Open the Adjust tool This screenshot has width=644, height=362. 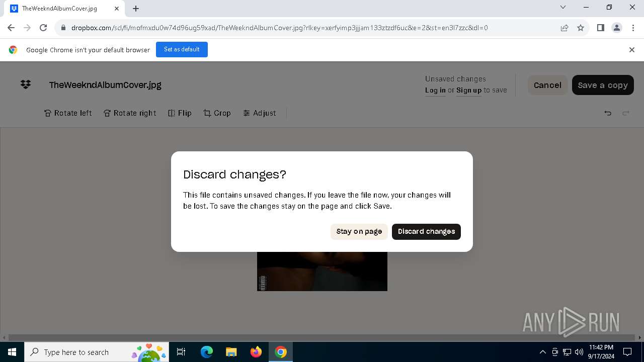(x=259, y=113)
